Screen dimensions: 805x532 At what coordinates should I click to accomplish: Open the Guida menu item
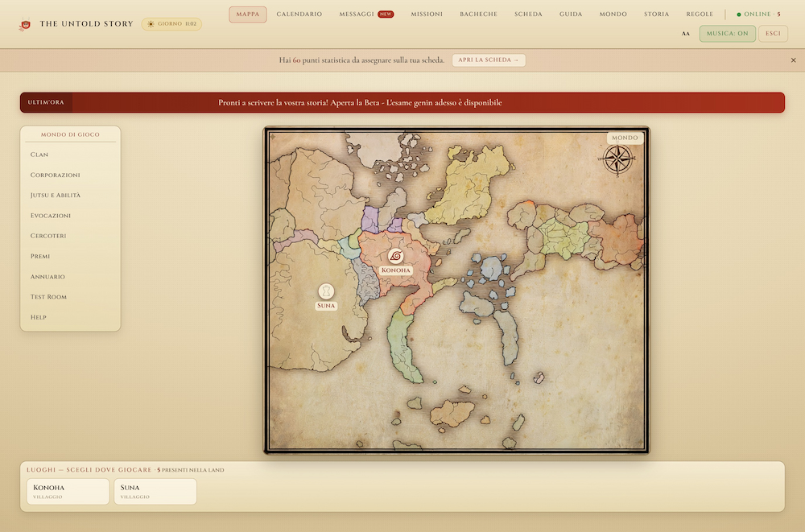coord(571,14)
